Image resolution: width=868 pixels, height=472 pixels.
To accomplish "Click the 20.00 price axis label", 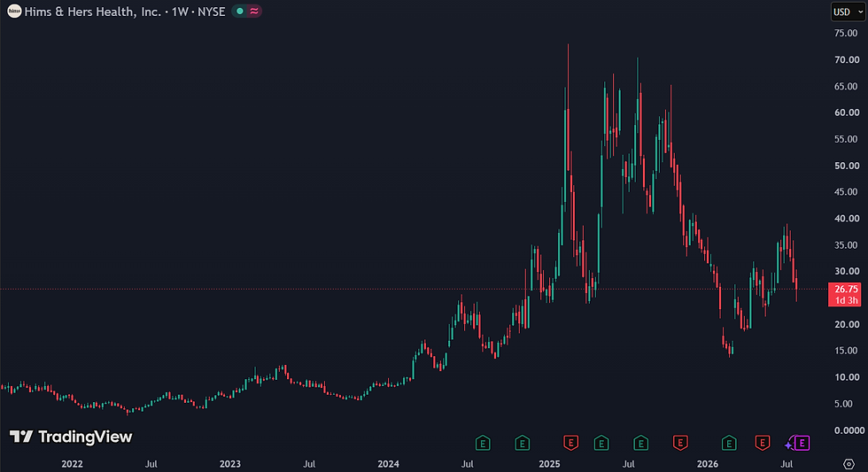I will pos(847,324).
